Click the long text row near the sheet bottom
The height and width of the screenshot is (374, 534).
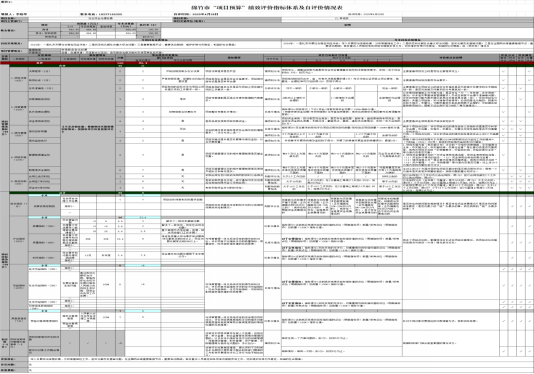(281, 359)
